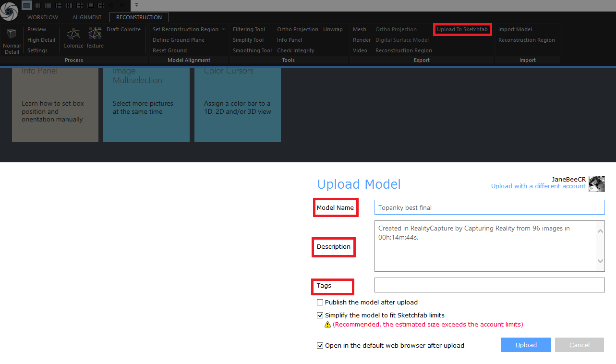The height and width of the screenshot is (364, 616).
Task: Click Render in the Export group
Action: pyautogui.click(x=362, y=40)
